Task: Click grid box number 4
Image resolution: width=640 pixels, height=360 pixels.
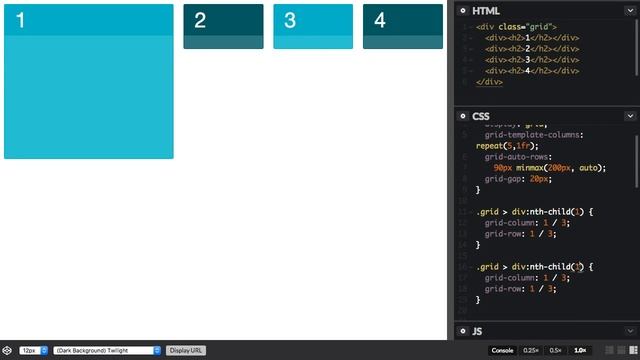Action: pyautogui.click(x=403, y=27)
